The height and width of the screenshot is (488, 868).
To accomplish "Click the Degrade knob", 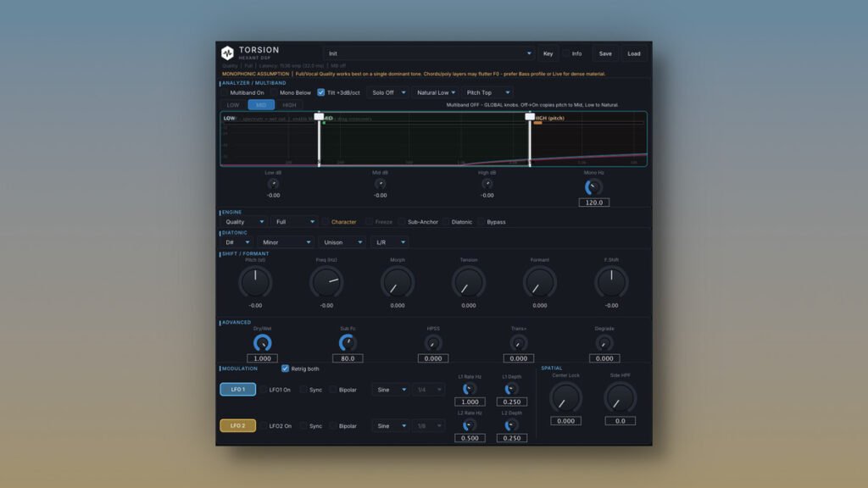I will pyautogui.click(x=604, y=344).
